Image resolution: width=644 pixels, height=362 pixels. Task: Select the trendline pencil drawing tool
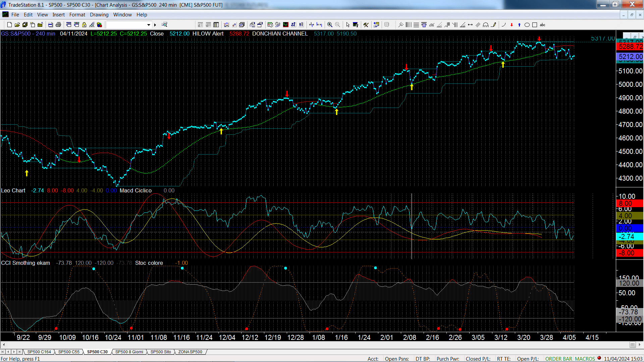point(494,25)
